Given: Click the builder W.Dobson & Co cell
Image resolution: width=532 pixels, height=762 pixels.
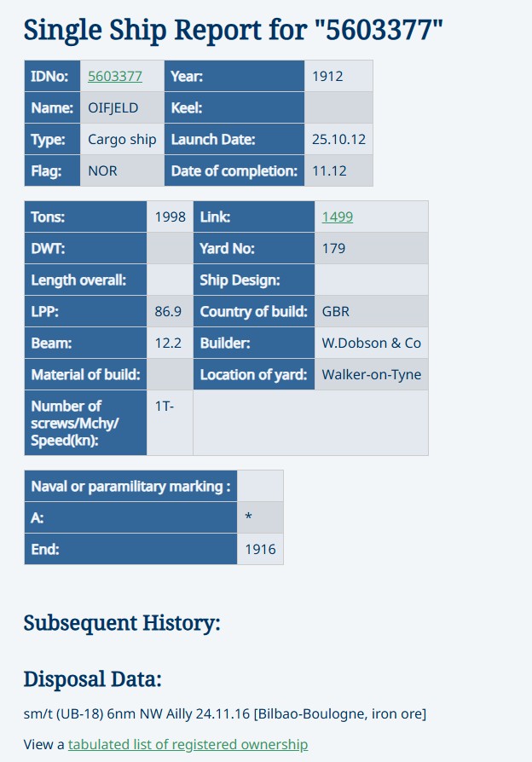Looking at the screenshot, I should coord(372,343).
